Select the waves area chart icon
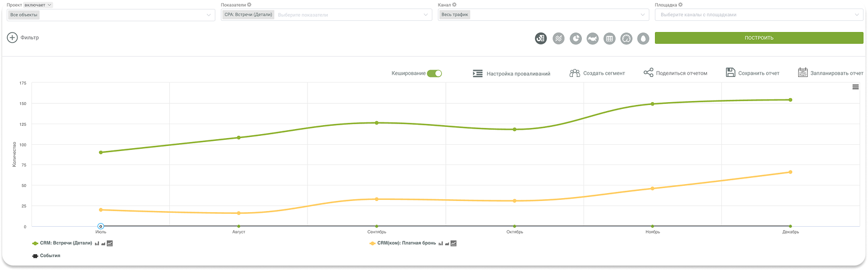This screenshot has height=270, width=868. 558,38
